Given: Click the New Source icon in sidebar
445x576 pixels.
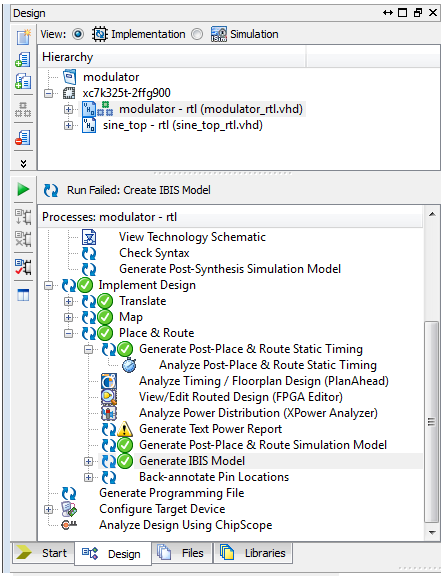Looking at the screenshot, I should (x=24, y=37).
